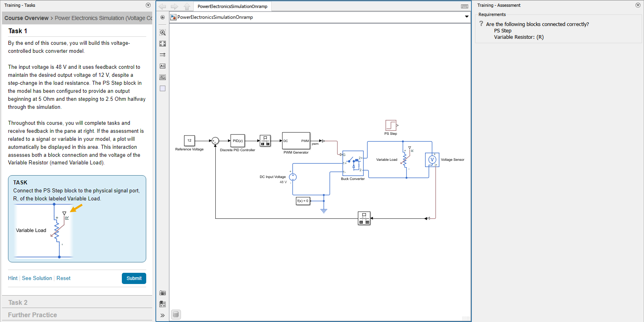Select the Image annotation tool
The image size is (644, 322).
pyautogui.click(x=163, y=77)
